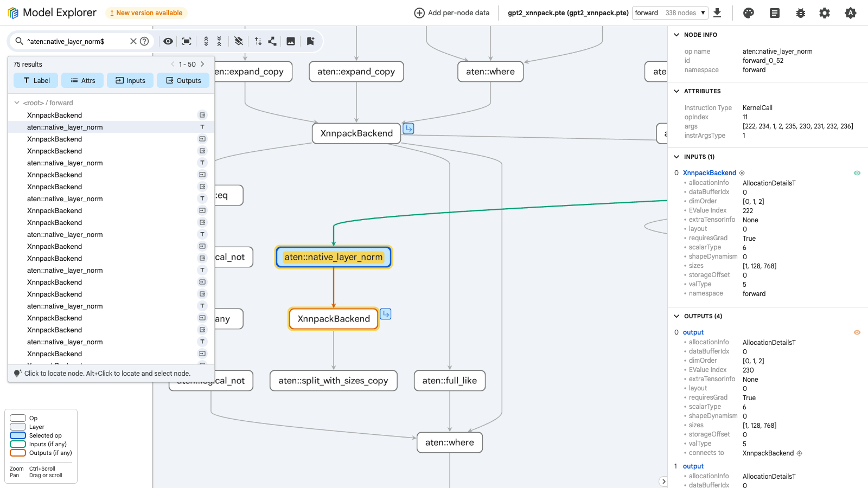Toggle the Outputs search filter
The image size is (868, 488).
(x=183, y=80)
